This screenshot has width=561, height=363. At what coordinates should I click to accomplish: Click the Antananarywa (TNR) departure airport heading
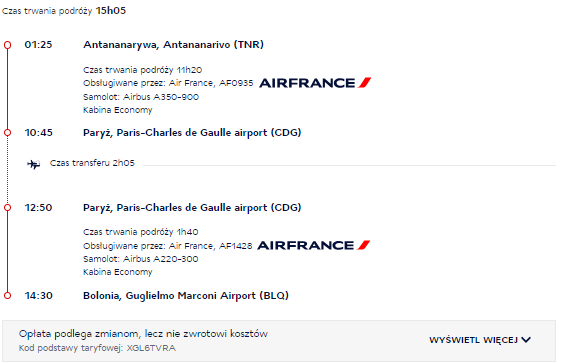173,45
